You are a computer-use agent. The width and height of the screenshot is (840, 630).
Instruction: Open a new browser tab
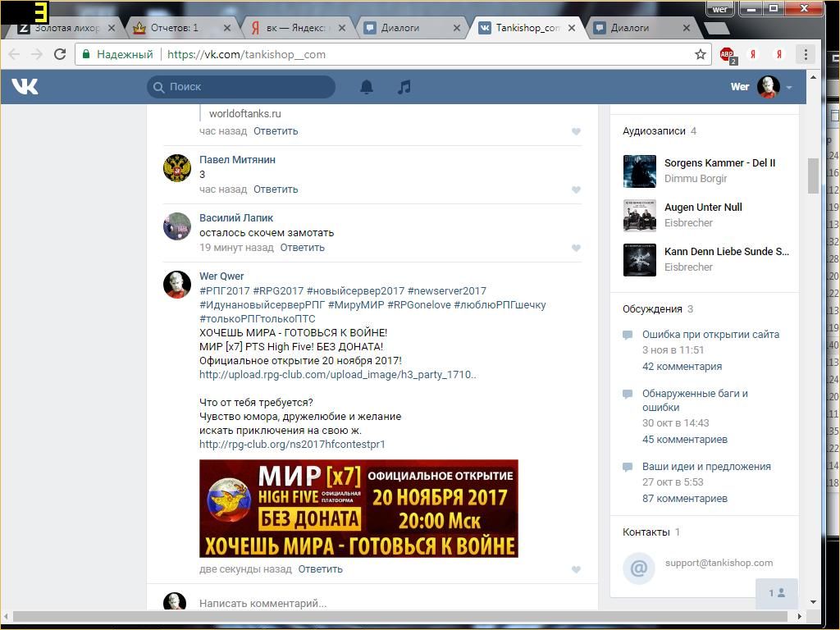point(715,28)
